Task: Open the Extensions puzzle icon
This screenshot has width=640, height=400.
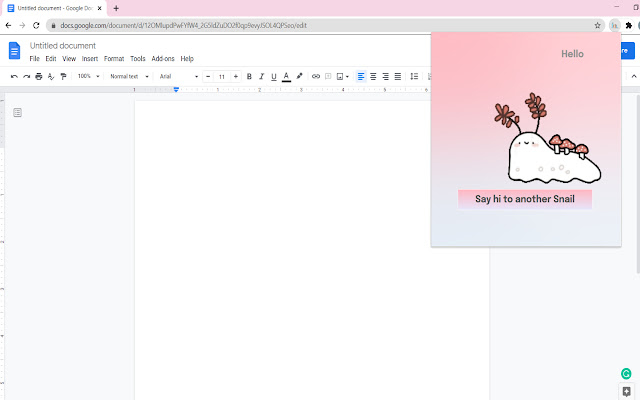Action: (x=629, y=25)
